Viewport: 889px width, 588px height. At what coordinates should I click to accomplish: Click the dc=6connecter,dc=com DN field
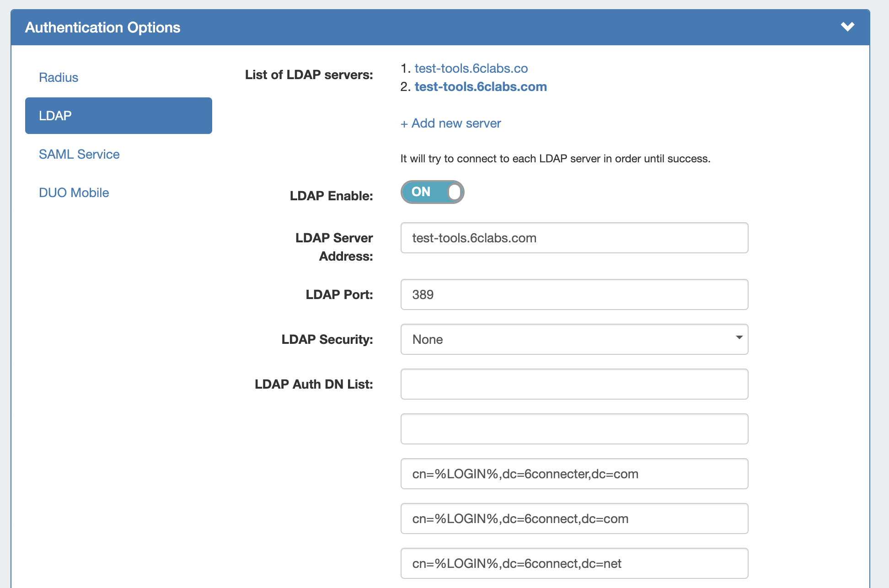click(x=574, y=474)
